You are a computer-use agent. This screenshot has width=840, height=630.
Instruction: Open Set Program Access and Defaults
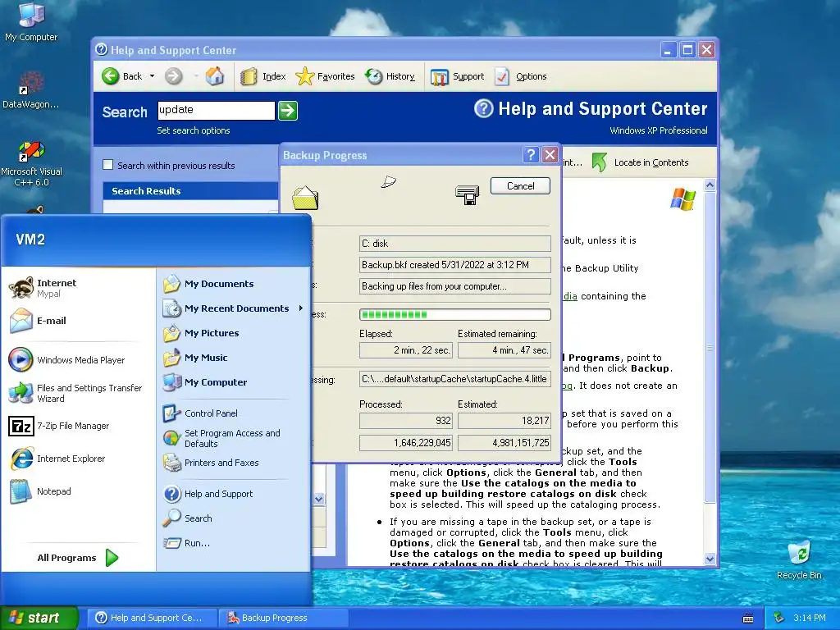point(233,438)
